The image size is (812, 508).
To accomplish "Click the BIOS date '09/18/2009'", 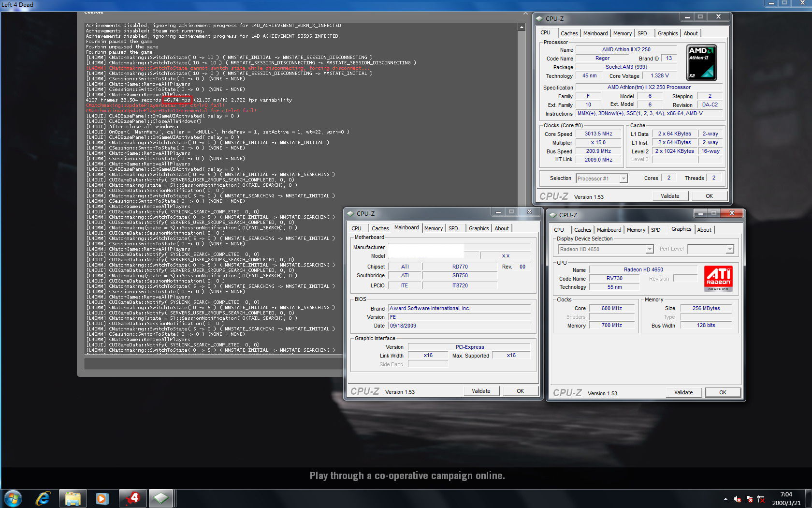I will tap(459, 326).
